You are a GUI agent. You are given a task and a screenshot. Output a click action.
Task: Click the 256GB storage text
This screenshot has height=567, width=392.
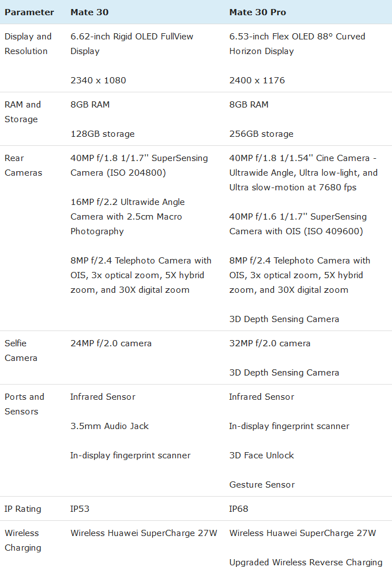261,134
